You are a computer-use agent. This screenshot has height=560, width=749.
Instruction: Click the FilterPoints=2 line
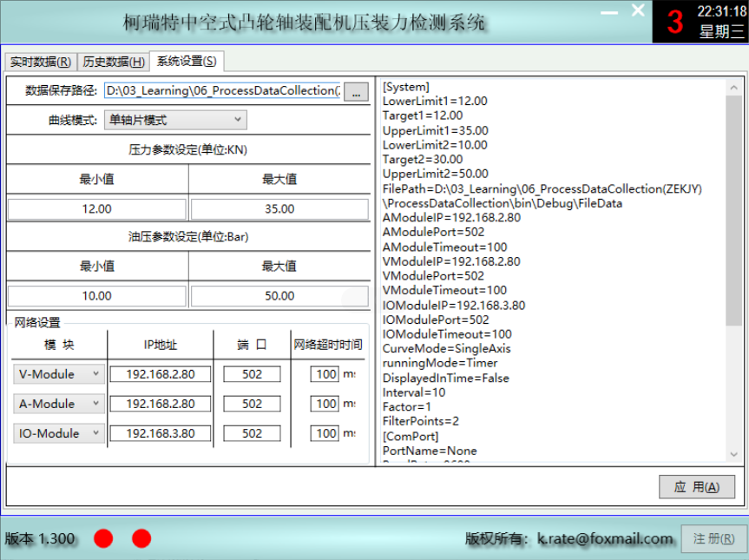420,421
